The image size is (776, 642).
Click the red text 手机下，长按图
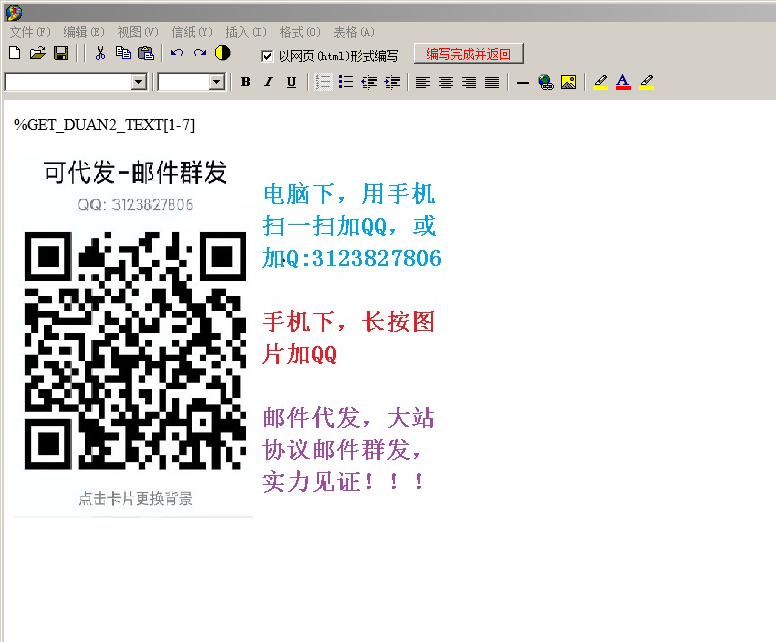pos(349,322)
